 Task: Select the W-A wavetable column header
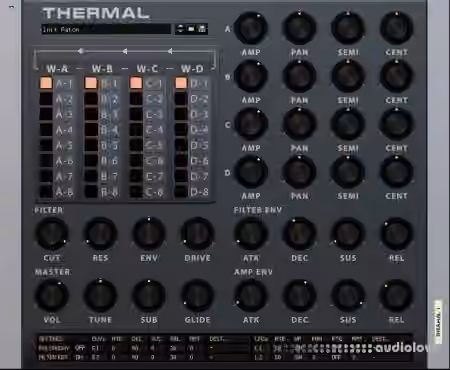pos(57,69)
